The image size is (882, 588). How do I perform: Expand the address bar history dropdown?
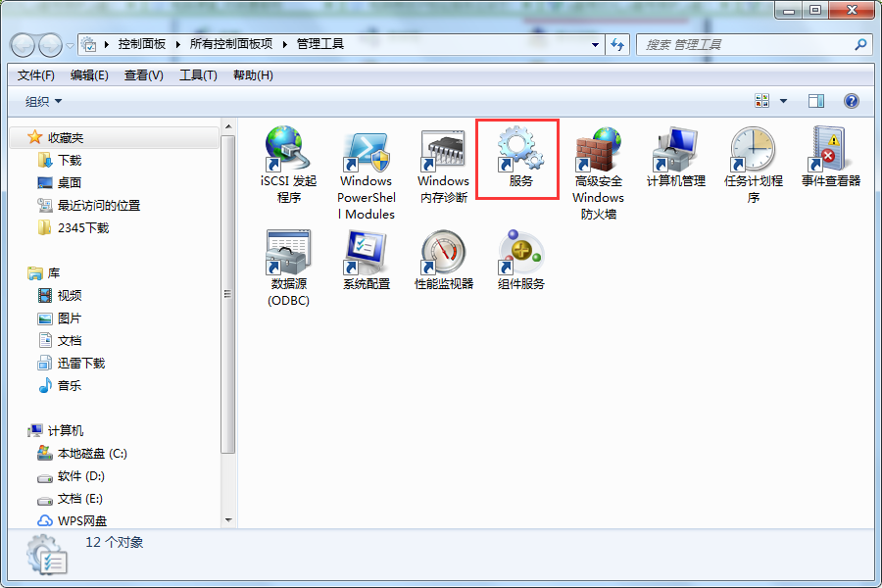click(595, 44)
